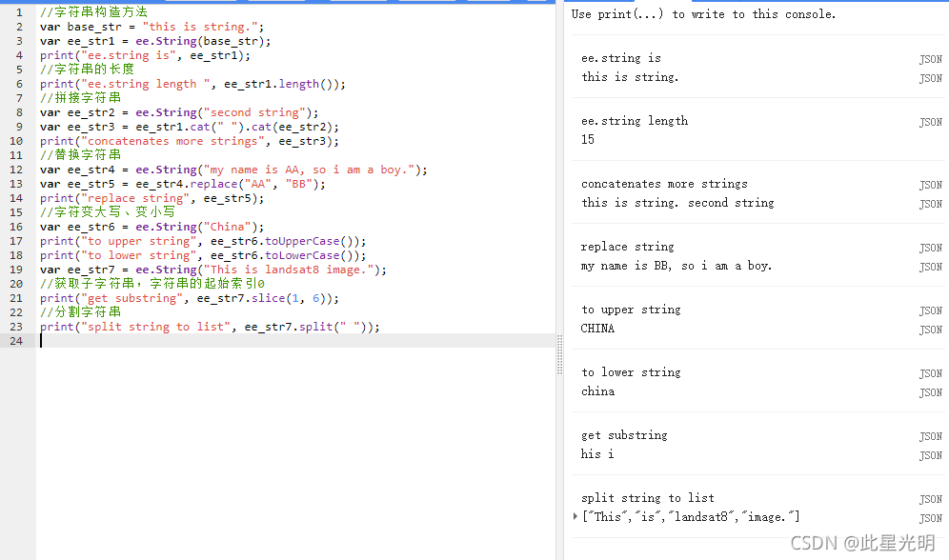The image size is (949, 560).
Task: Click JSON beside 'to upper string' label
Action: tap(930, 310)
